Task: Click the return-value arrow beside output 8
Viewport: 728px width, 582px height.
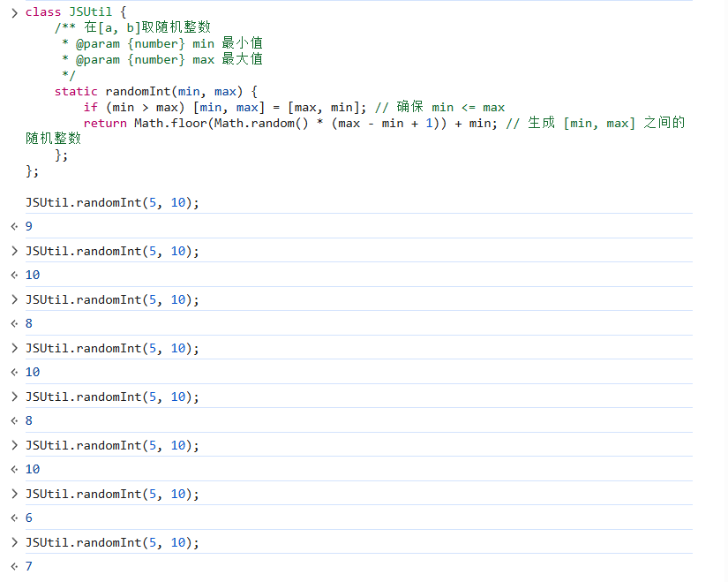Action: [14, 323]
